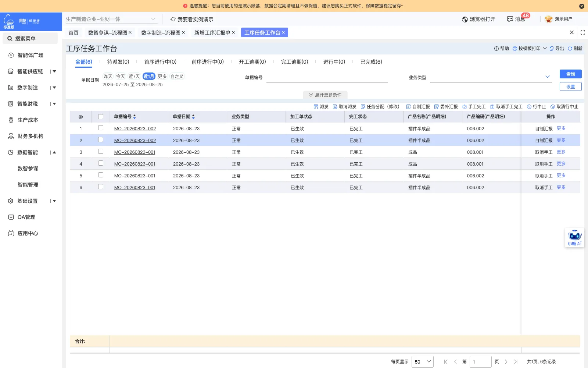Image resolution: width=588 pixels, height=368 pixels.
Task: Click the 消息 message icon
Action: pos(510,19)
